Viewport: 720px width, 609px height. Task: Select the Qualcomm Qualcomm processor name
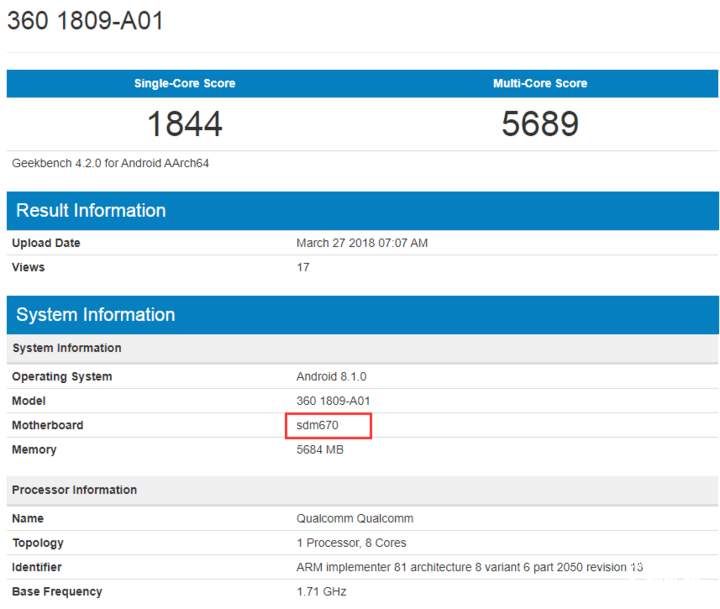(355, 519)
